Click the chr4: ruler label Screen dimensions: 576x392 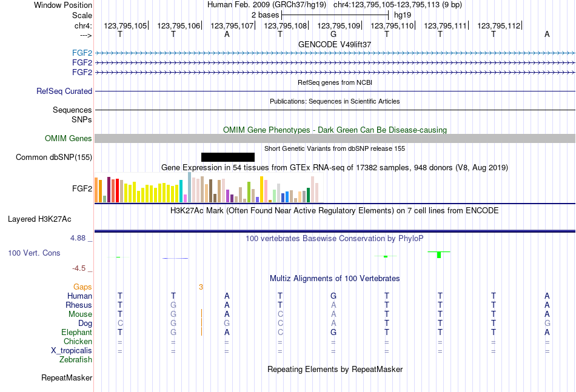click(x=83, y=25)
